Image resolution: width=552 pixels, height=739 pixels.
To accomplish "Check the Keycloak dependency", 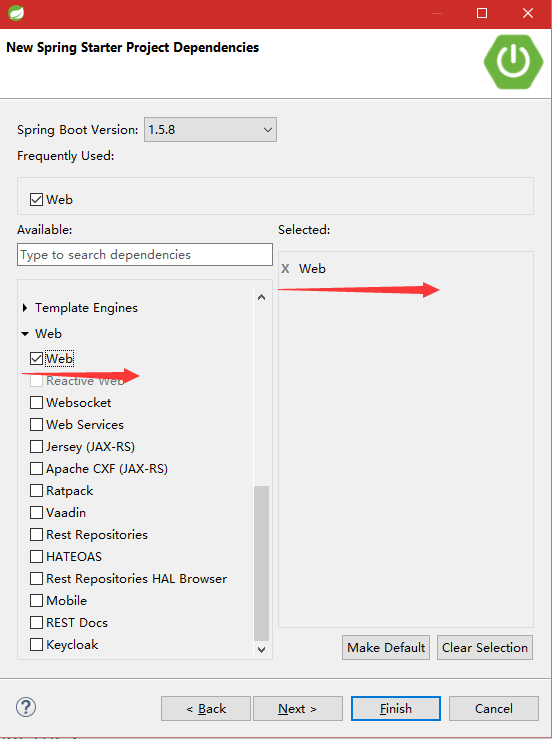I will tap(36, 644).
